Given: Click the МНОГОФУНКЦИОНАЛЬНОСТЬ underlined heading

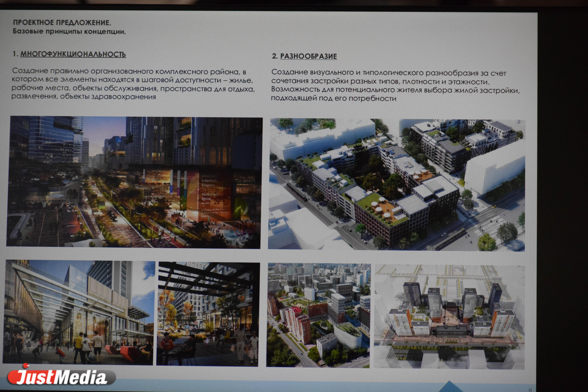Looking at the screenshot, I should [73, 54].
